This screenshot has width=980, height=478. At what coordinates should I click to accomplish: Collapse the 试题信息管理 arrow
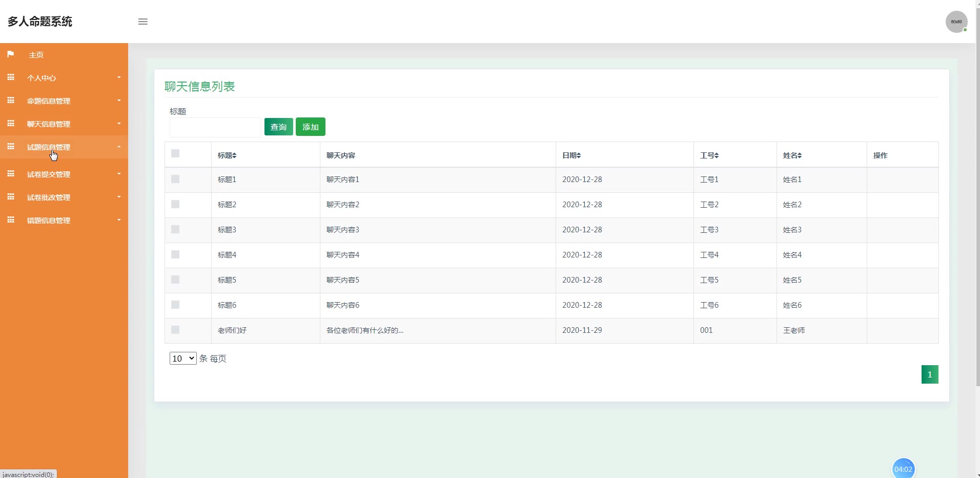[119, 147]
